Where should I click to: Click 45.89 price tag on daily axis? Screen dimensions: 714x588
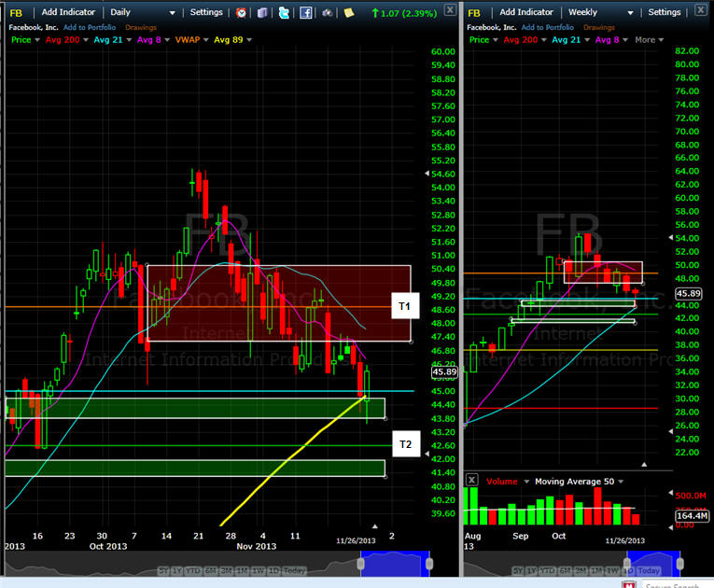pyautogui.click(x=444, y=372)
